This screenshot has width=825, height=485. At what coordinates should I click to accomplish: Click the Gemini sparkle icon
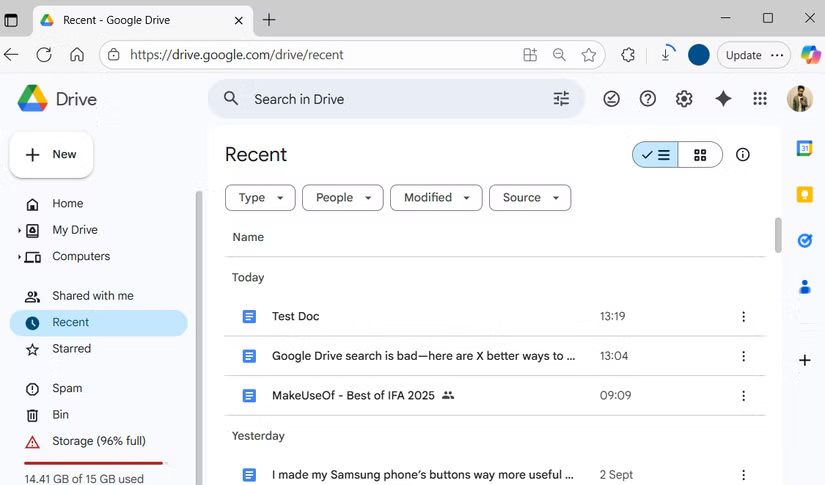coord(723,98)
